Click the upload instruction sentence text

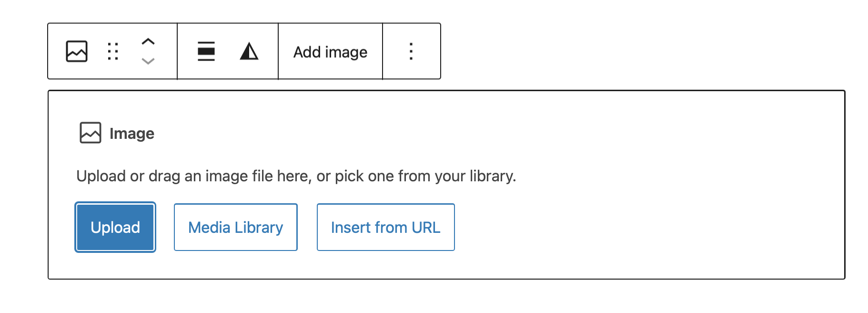point(296,176)
